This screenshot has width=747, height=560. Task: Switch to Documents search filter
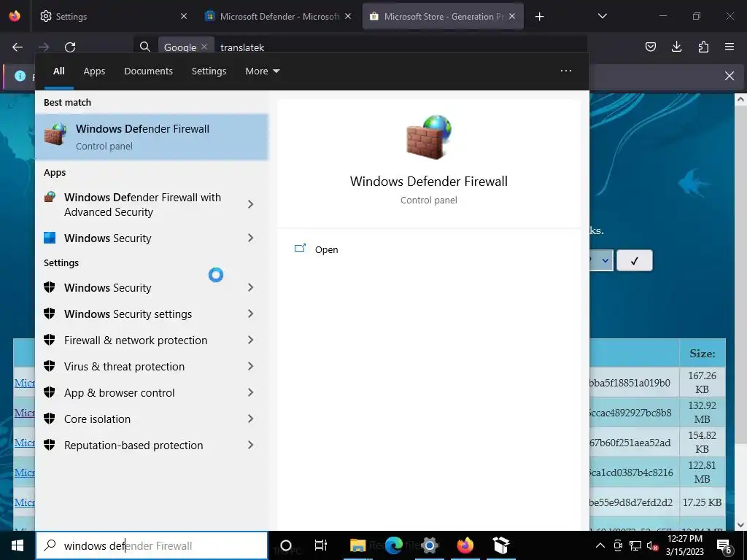(x=148, y=71)
